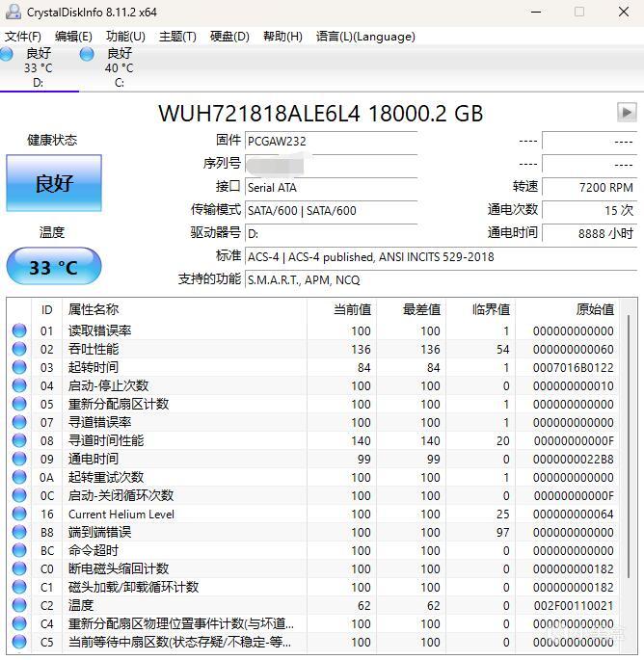Click the status orb for C2 温度
This screenshot has width=644, height=660.
[x=19, y=605]
